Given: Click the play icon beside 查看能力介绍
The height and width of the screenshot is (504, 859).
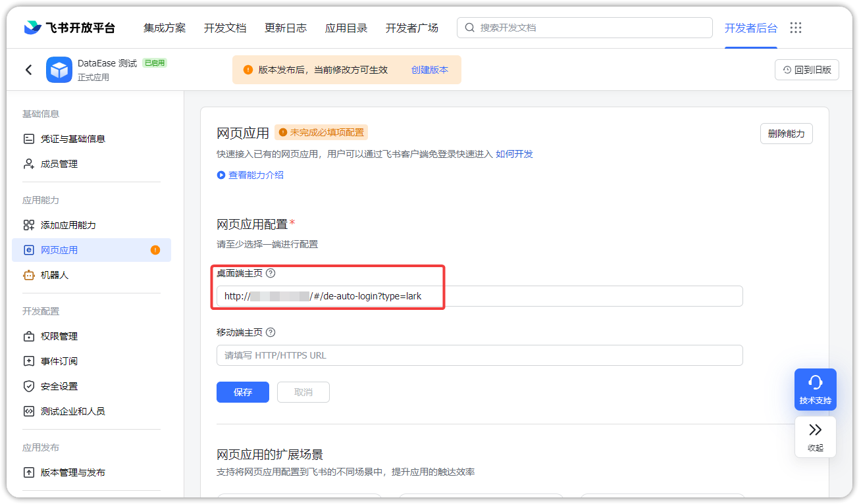Looking at the screenshot, I should click(x=221, y=175).
